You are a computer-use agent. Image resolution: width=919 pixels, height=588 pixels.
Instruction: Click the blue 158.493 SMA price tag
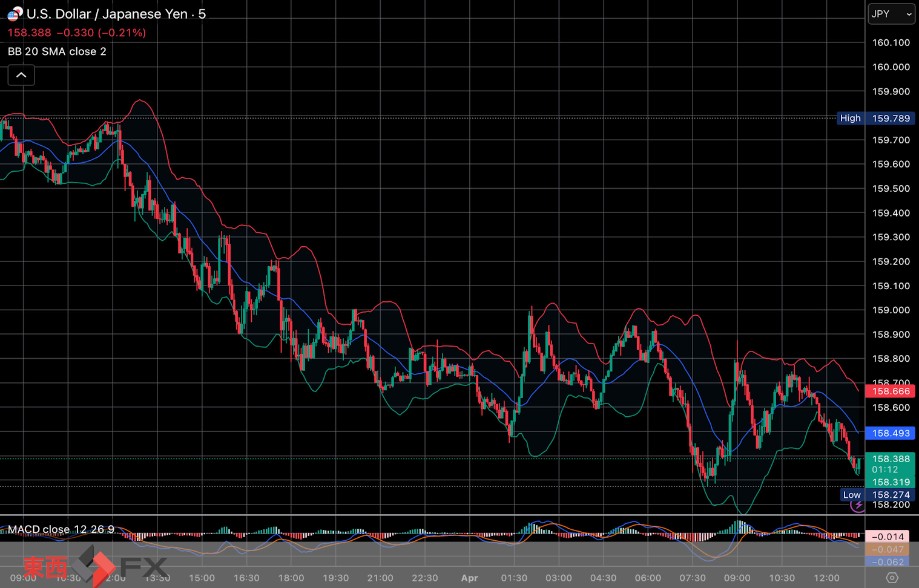(891, 433)
